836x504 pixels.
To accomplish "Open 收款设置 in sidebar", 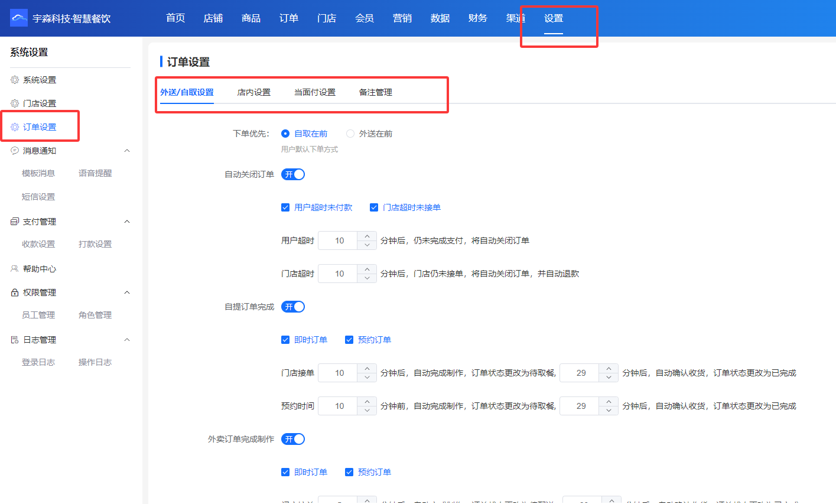I will [38, 244].
